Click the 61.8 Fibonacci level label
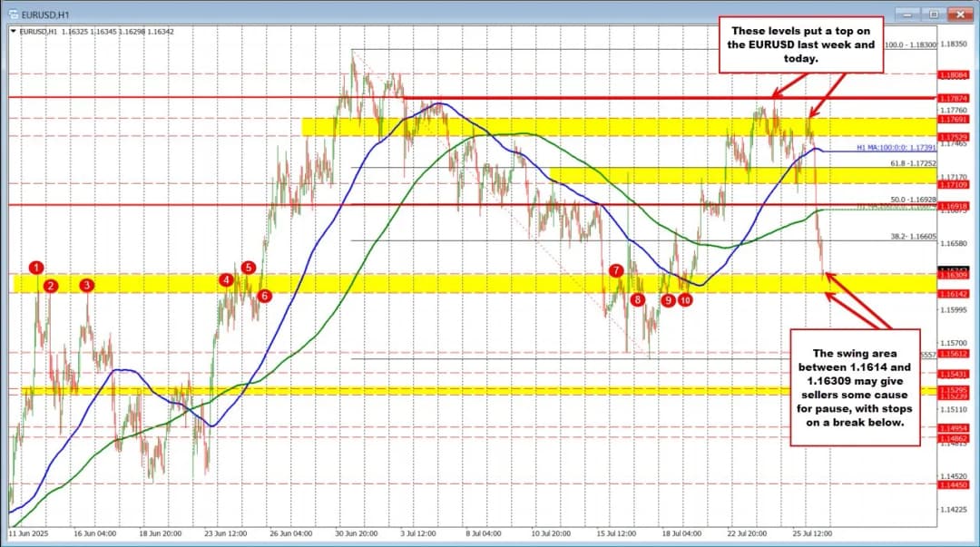 [x=909, y=163]
